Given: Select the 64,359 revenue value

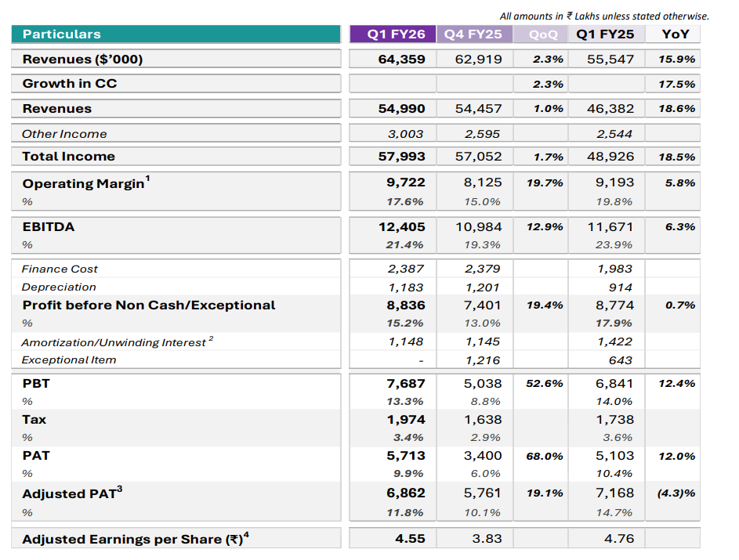Looking at the screenshot, I should point(401,60).
